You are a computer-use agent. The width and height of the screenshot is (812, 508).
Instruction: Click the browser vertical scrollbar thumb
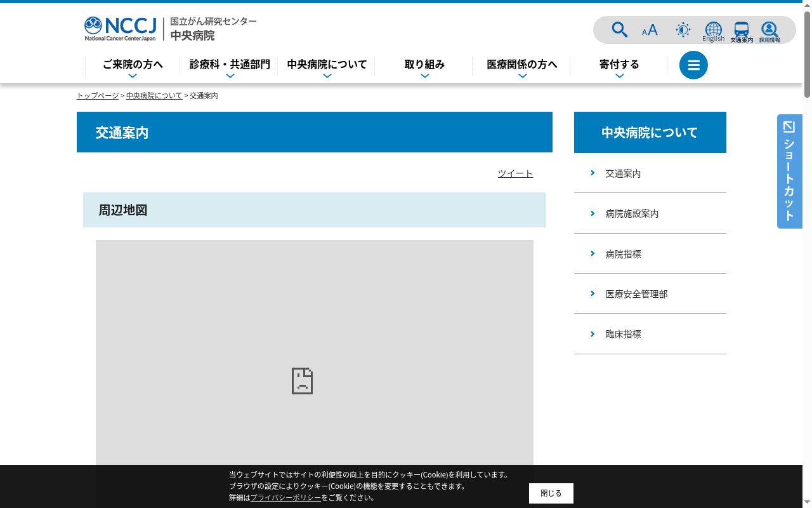click(x=807, y=54)
